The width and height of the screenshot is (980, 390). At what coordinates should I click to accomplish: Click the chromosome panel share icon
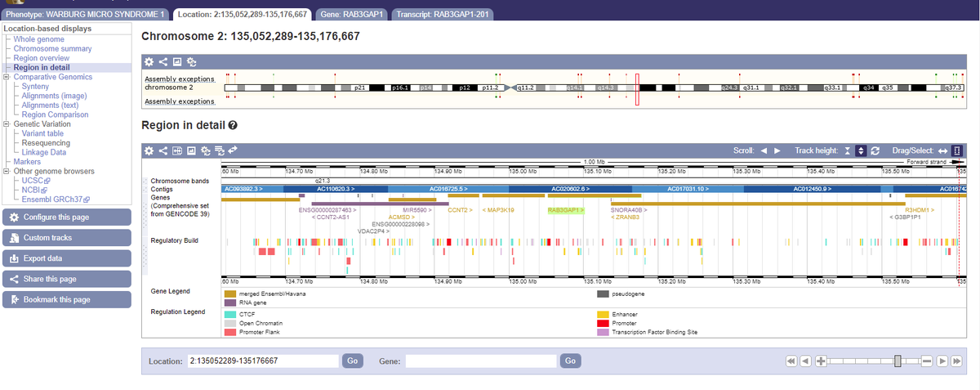click(163, 61)
